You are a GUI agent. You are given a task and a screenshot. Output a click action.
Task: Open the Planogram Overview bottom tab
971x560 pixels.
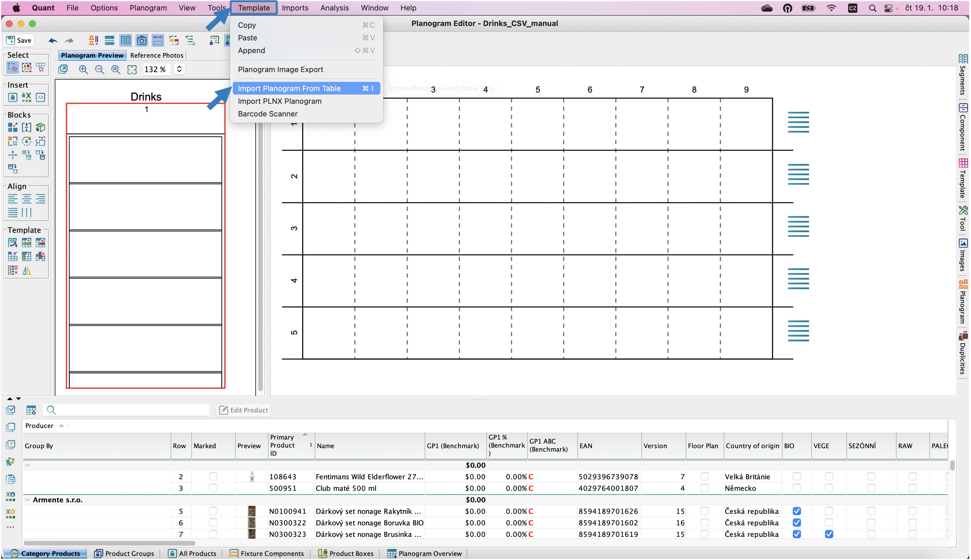[425, 554]
